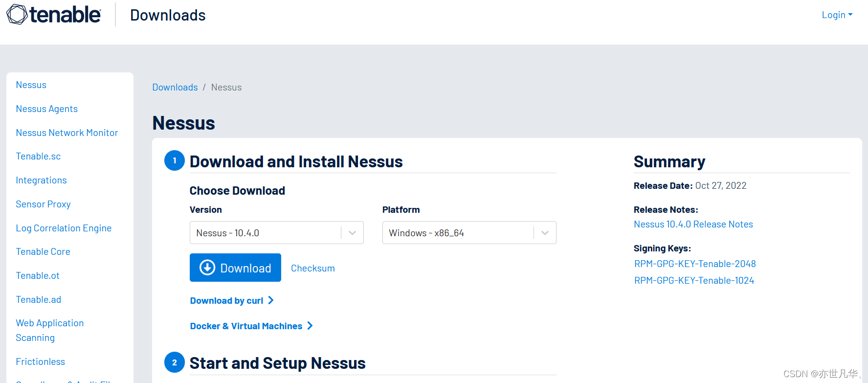The width and height of the screenshot is (868, 383).
Task: Open RPM-GPG-KEY-Tenable-1024 signing key
Action: 694,281
